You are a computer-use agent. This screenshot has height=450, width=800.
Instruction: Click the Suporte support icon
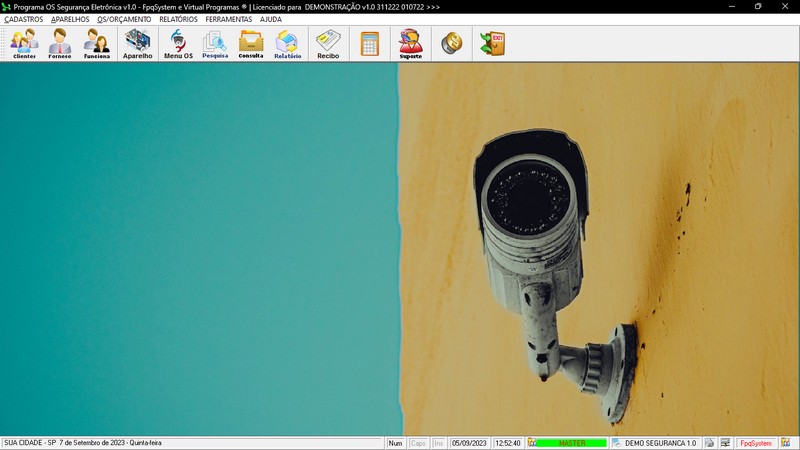pyautogui.click(x=410, y=44)
